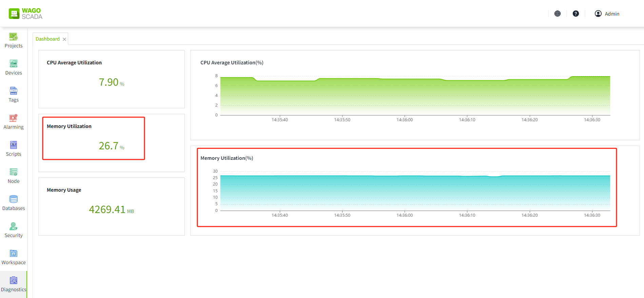Select the CPU Average Utilization 7.90% card
The image size is (644, 298).
(111, 79)
